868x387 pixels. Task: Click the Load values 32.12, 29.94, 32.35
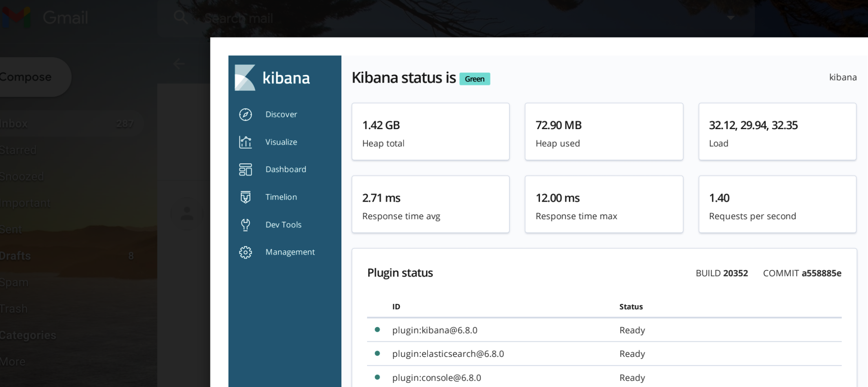click(753, 125)
